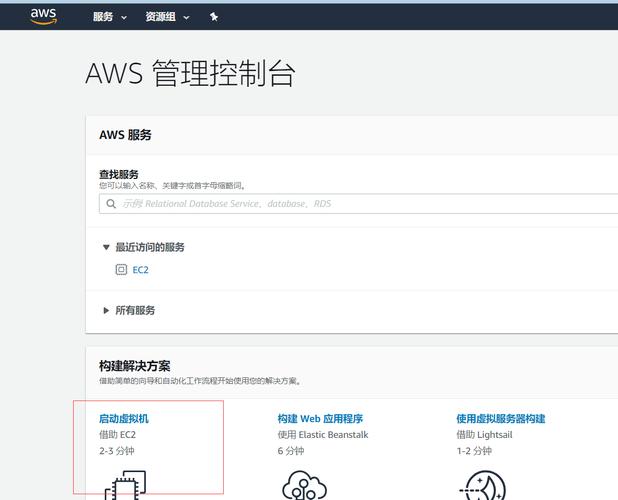Image resolution: width=618 pixels, height=500 pixels.
Task: Click the text 1-2 分钟
Action: 474,451
